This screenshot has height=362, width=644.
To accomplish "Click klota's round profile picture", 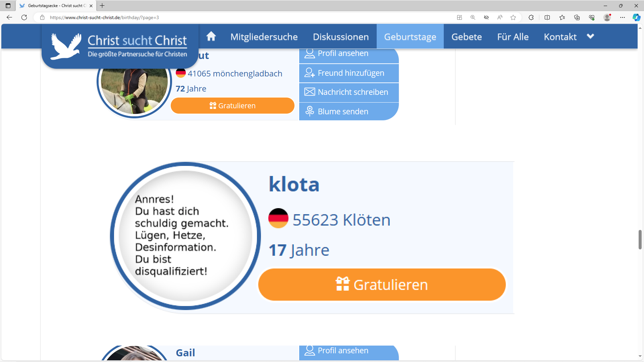I will [185, 236].
